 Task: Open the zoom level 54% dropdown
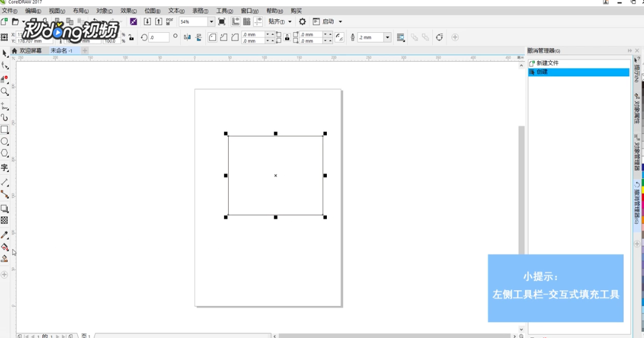(x=211, y=21)
